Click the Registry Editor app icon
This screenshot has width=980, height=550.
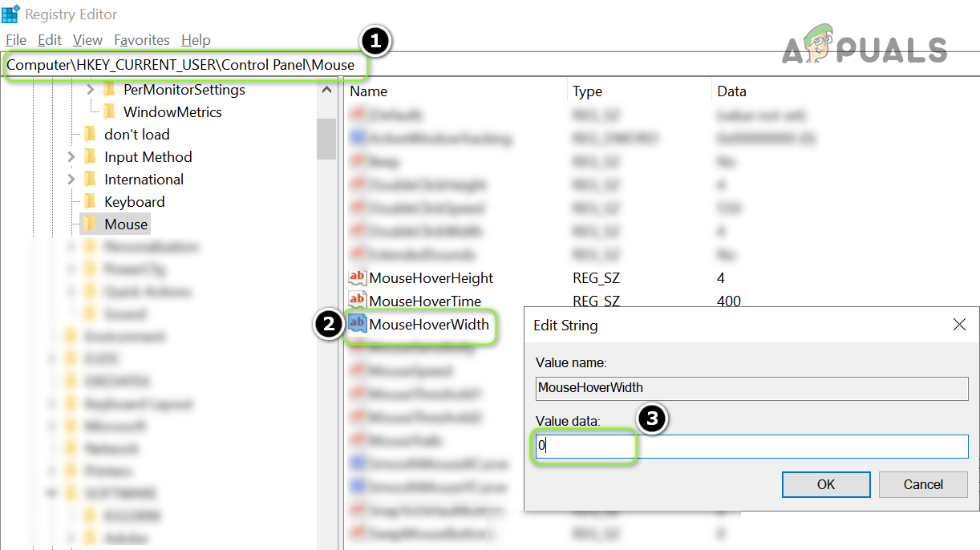coord(11,14)
